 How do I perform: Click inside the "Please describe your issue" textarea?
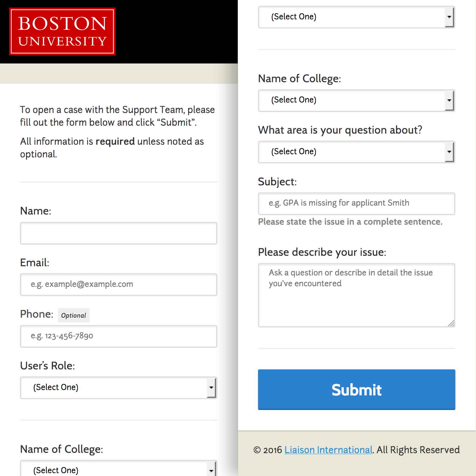point(356,301)
